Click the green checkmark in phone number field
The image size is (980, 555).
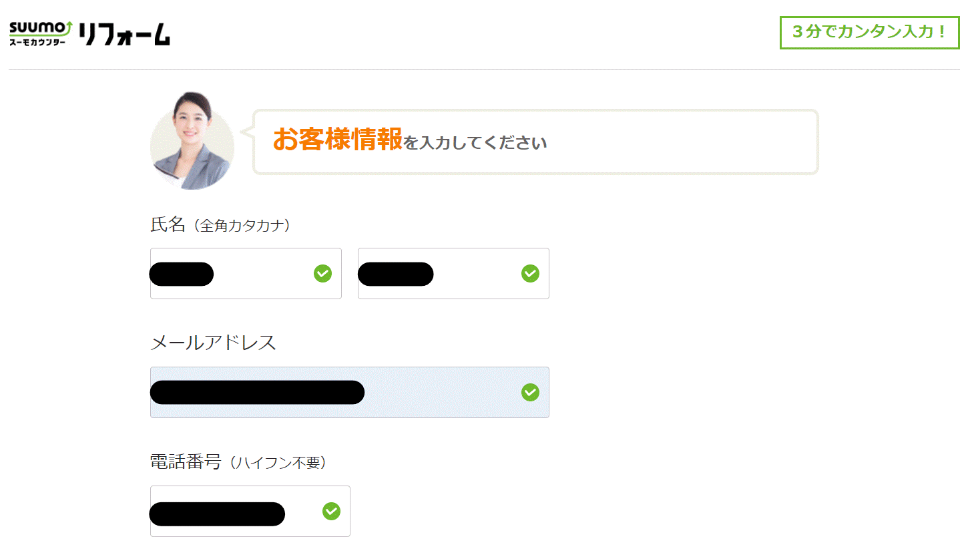(331, 511)
